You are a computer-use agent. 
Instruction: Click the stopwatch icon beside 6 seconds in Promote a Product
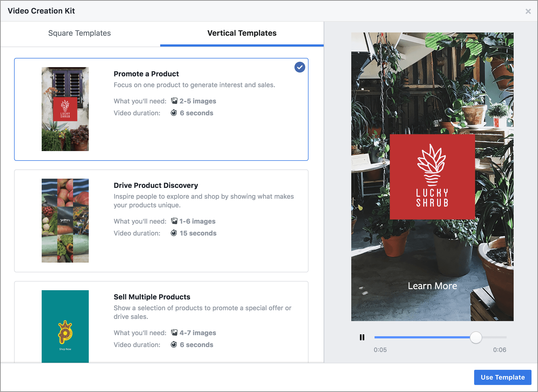[x=174, y=113]
